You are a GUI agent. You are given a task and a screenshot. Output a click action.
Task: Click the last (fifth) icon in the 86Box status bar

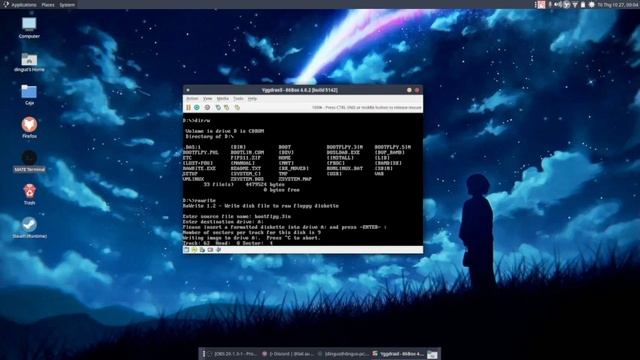[x=218, y=249]
